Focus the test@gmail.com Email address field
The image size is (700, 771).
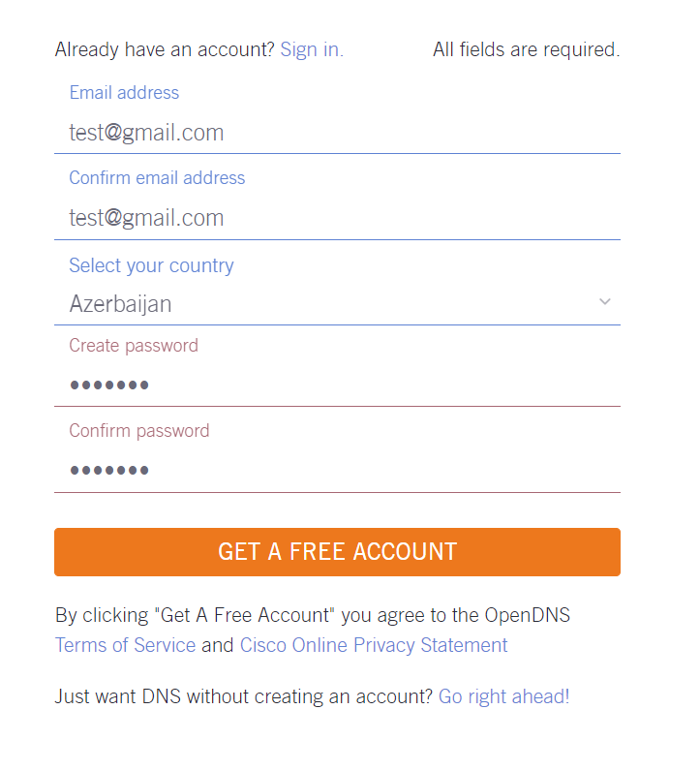[x=337, y=133]
